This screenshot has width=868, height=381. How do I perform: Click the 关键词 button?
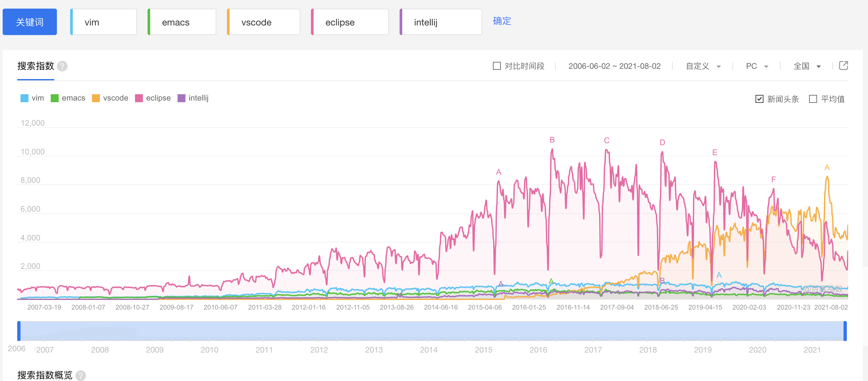(x=30, y=22)
